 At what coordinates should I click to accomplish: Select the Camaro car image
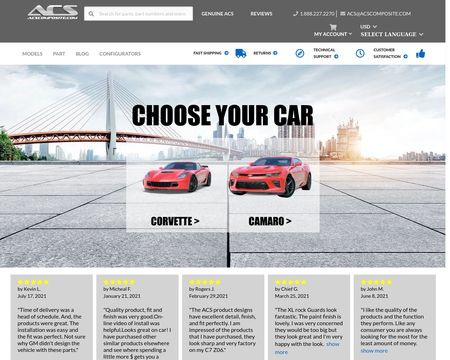(270, 176)
